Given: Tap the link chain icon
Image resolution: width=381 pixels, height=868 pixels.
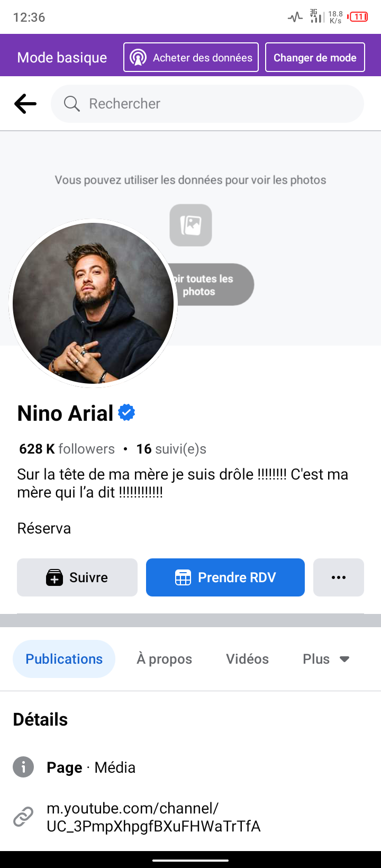Looking at the screenshot, I should (x=23, y=817).
